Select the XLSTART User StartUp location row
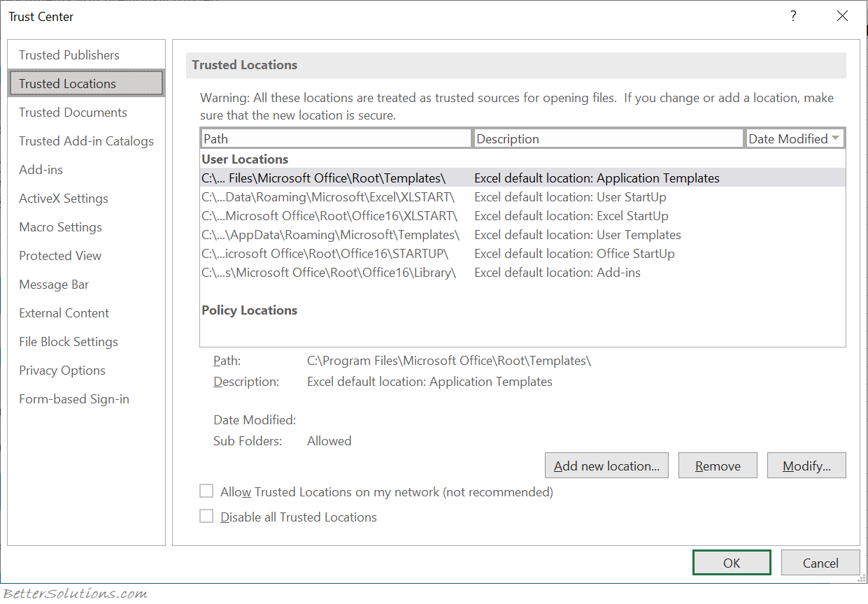The width and height of the screenshot is (868, 604). pyautogui.click(x=420, y=196)
